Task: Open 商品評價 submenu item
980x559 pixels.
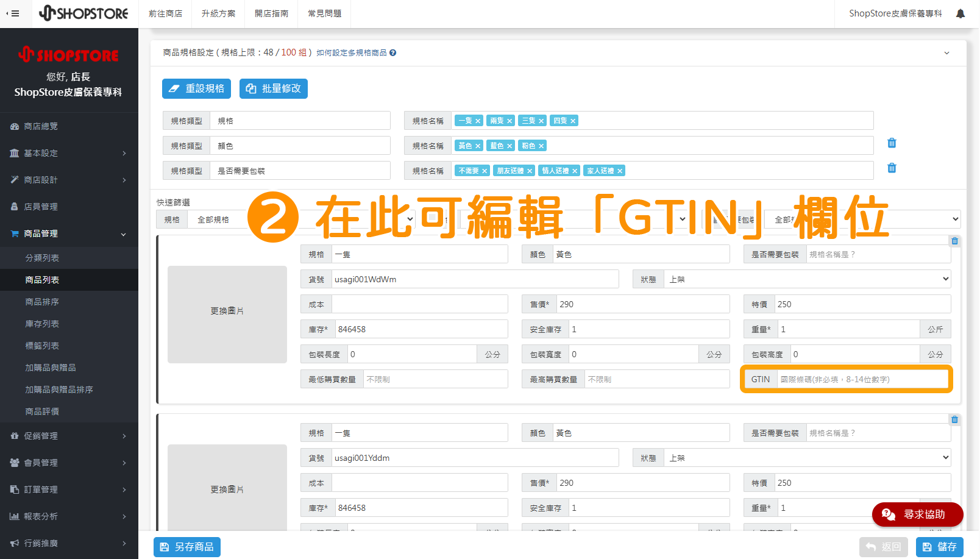Action: 69,411
